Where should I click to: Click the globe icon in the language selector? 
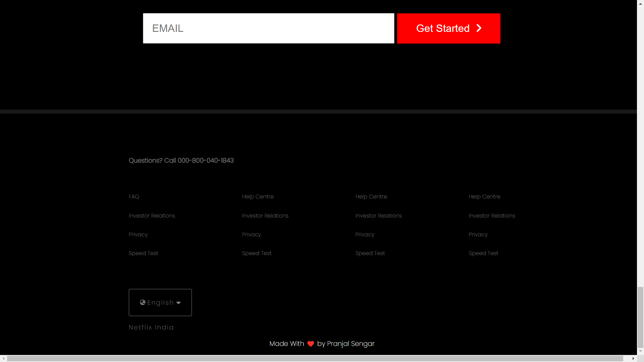point(143,302)
